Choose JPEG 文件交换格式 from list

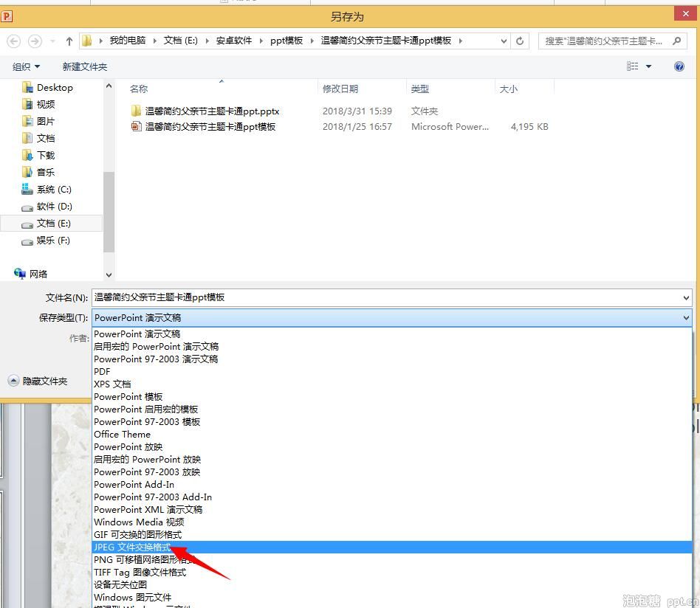pos(391,547)
